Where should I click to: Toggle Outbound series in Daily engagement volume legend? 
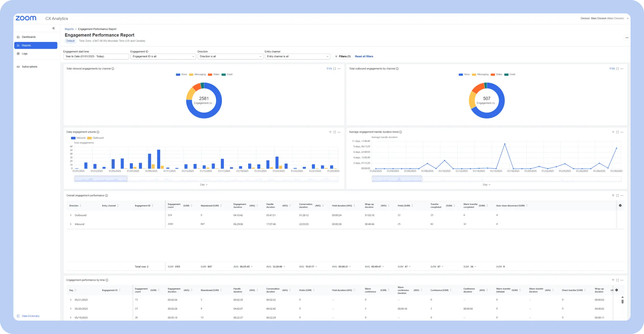pos(96,138)
